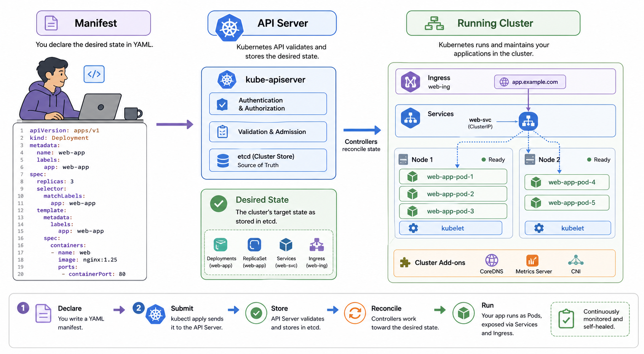The image size is (644, 354).
Task: Click the Node 1 kubelet gear icon
Action: click(x=413, y=228)
